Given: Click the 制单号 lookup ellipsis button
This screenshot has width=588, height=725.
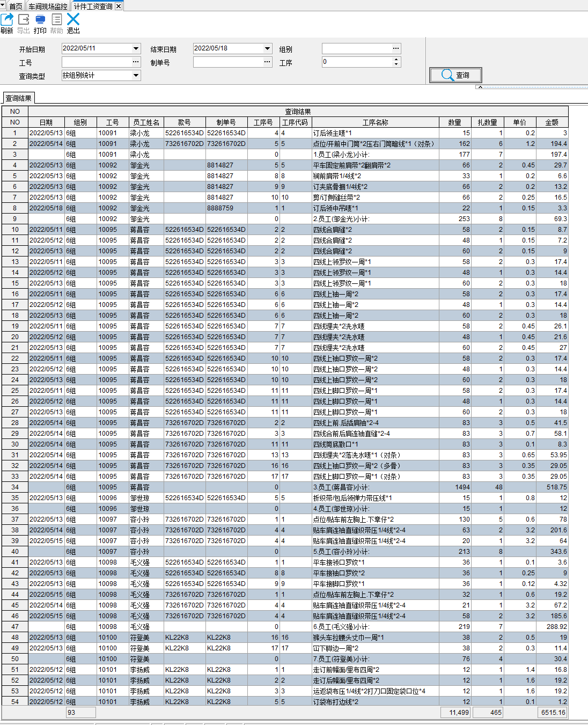Looking at the screenshot, I should tap(268, 62).
